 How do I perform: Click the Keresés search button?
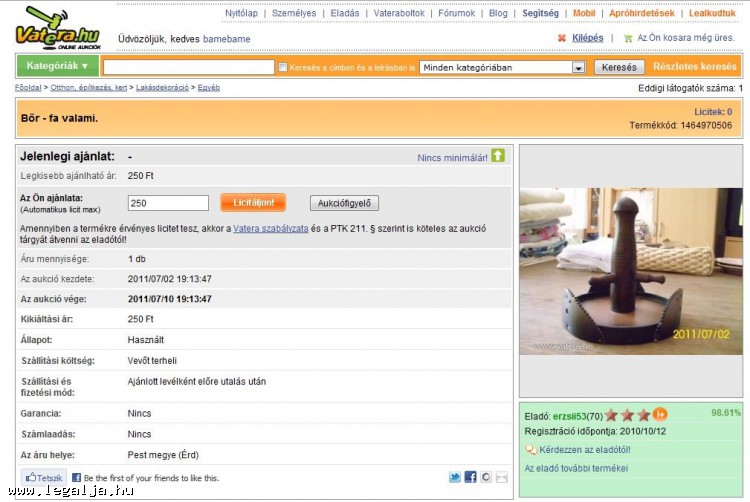[x=619, y=68]
